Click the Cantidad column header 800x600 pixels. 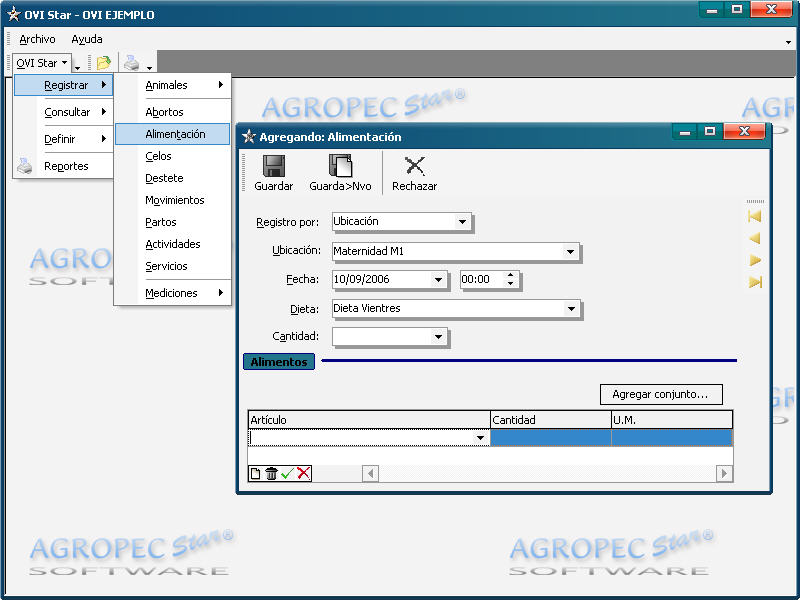[x=551, y=420]
